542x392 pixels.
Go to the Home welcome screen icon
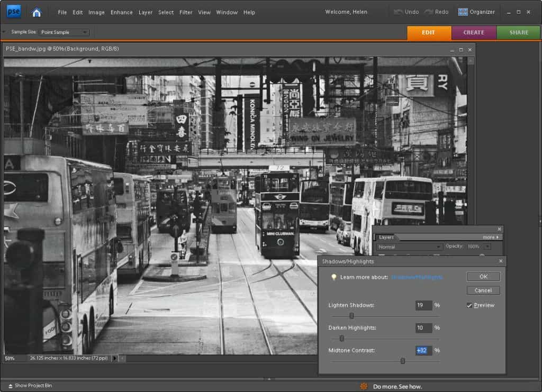36,12
